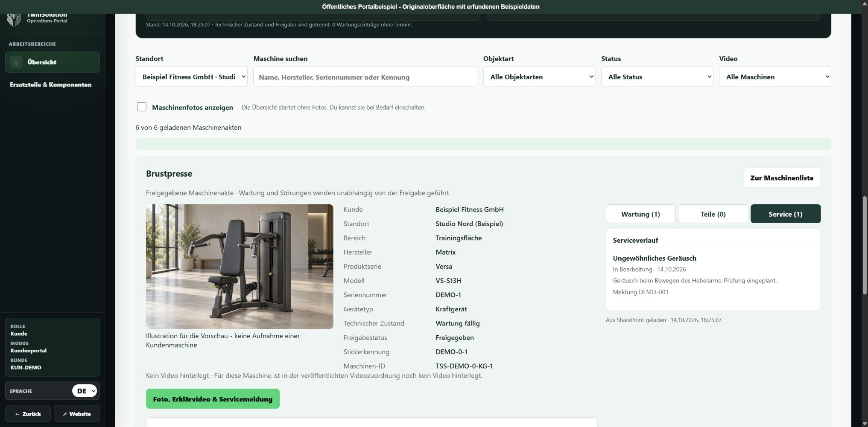
Task: Open the external Website link button
Action: click(x=77, y=414)
